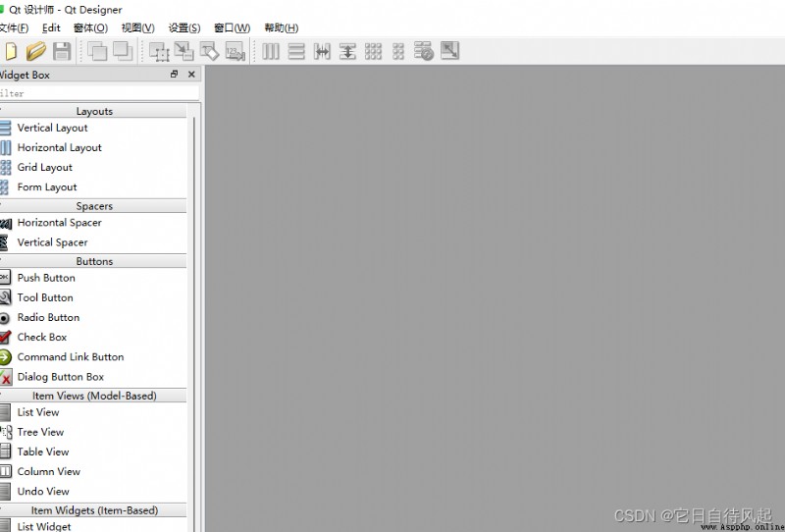Collapse the Spacers category header
Screen dimensions: 785x532
click(93, 206)
